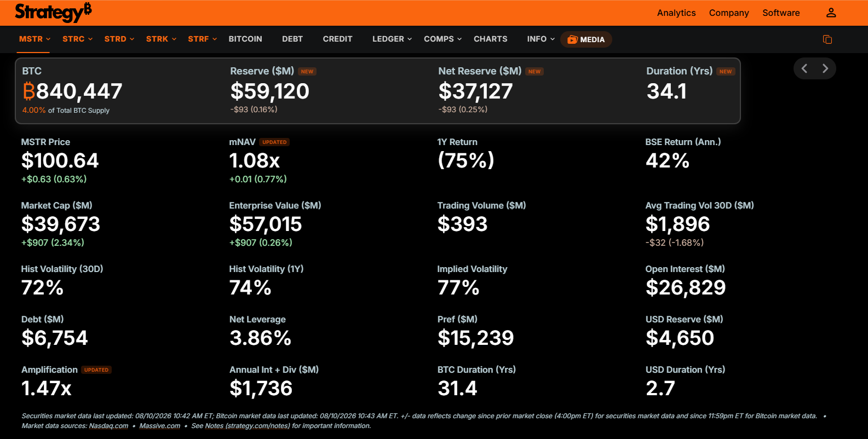Open Software in the top header
Image resolution: width=868 pixels, height=439 pixels.
[781, 13]
